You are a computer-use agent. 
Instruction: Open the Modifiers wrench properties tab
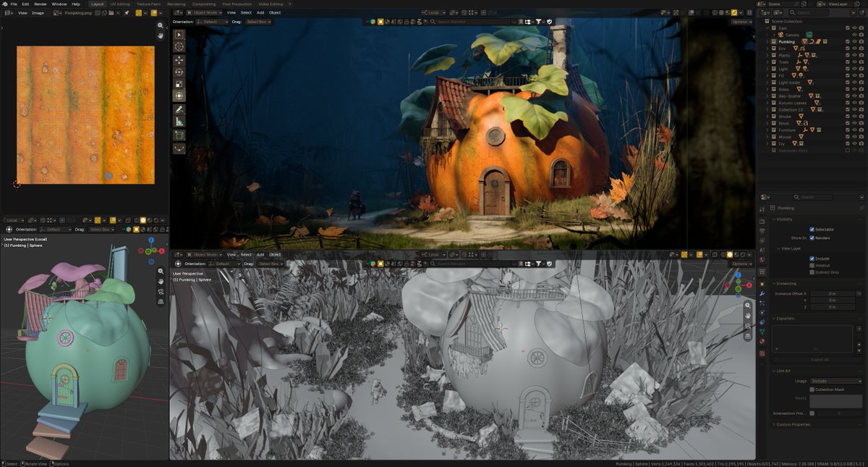pyautogui.click(x=762, y=293)
